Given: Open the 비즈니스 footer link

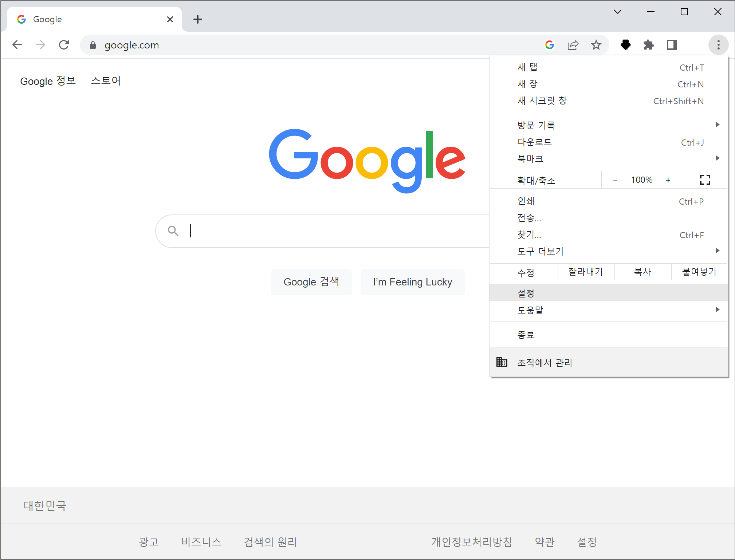Looking at the screenshot, I should tap(201, 542).
